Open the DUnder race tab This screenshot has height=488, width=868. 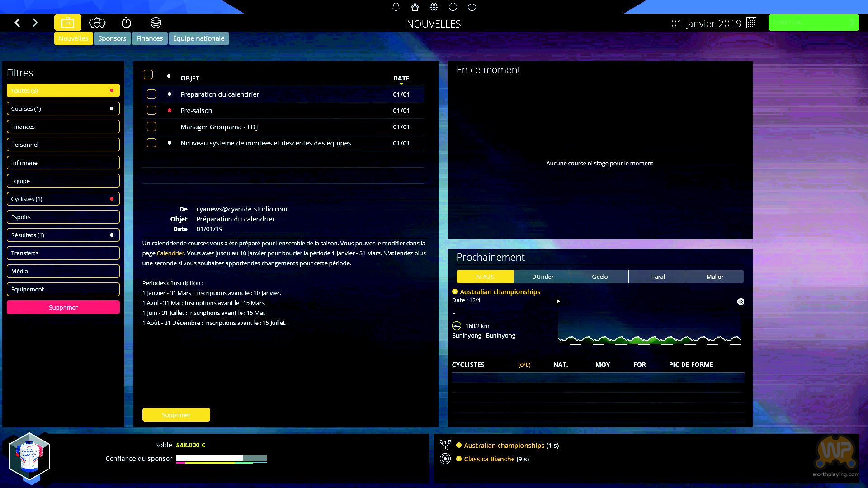click(x=542, y=277)
